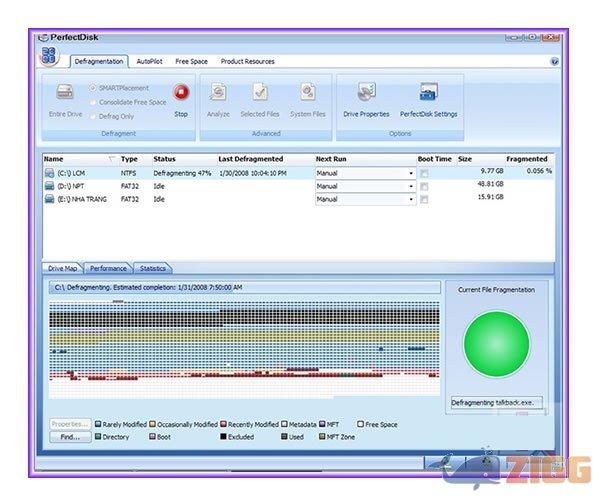Click the Properties... button
Screen dimensions: 600x500
tap(70, 424)
